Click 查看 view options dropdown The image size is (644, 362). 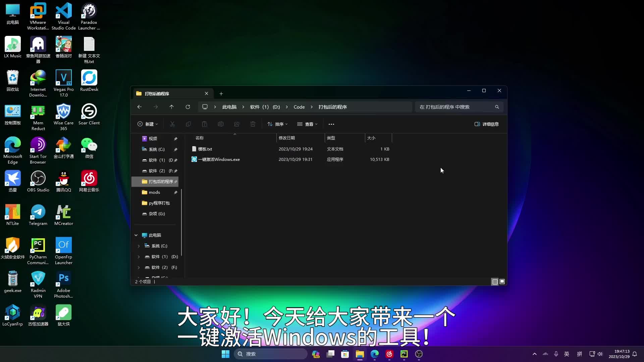pos(308,124)
